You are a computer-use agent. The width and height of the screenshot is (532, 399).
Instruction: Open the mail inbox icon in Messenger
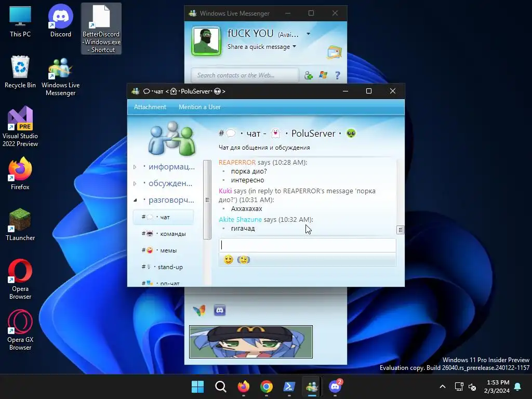point(335,52)
